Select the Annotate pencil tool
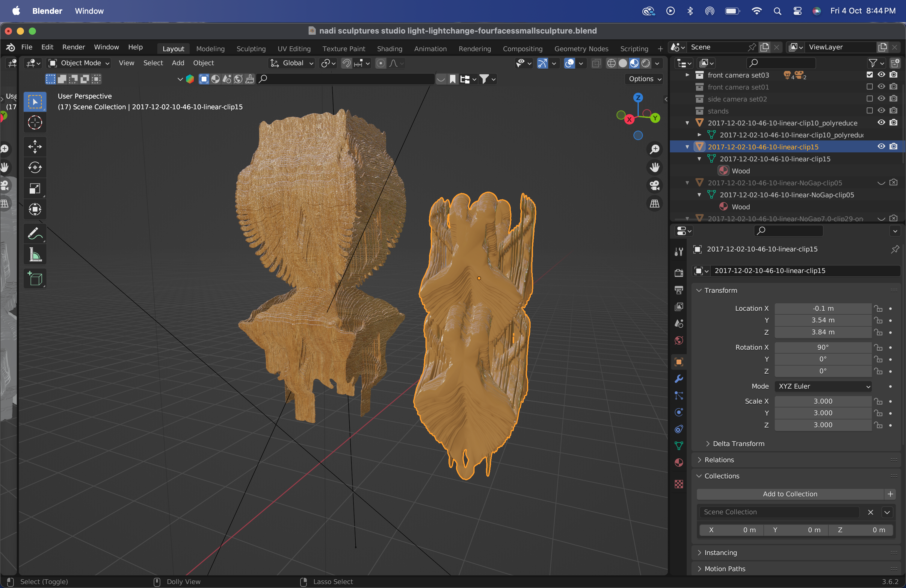 click(x=35, y=234)
